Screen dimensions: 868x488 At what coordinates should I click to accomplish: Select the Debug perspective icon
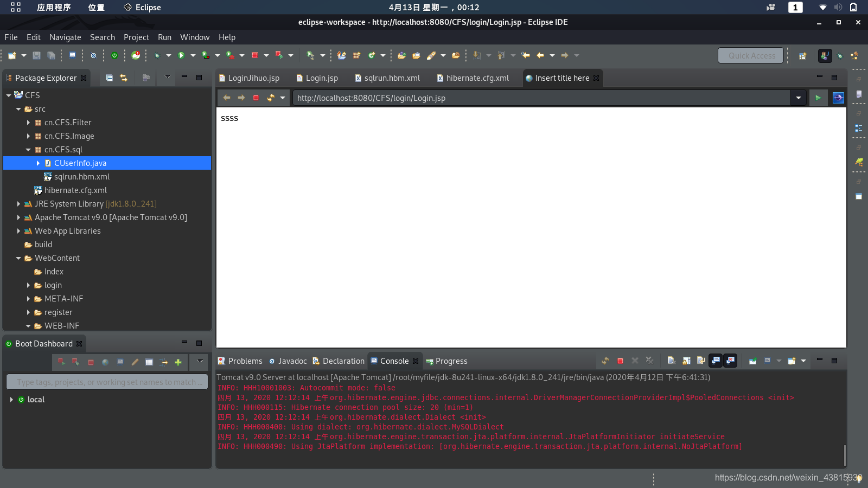(x=840, y=55)
